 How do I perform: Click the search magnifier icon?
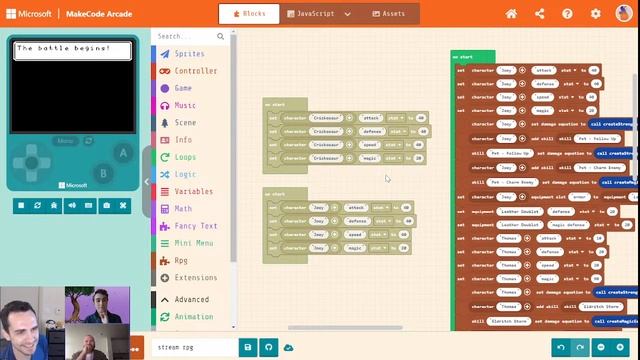click(220, 36)
